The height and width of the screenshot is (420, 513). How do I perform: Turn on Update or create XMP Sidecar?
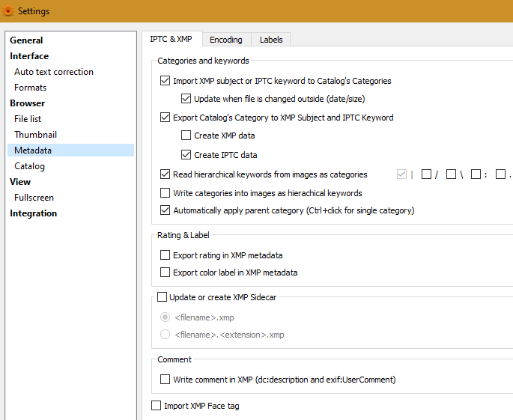(x=162, y=297)
